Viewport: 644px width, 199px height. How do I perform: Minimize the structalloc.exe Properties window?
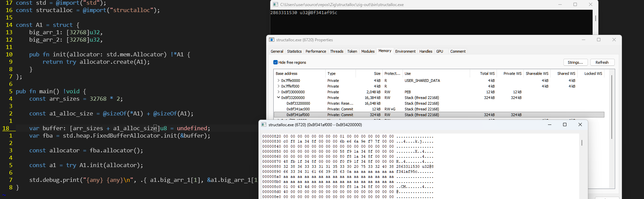(x=584, y=40)
